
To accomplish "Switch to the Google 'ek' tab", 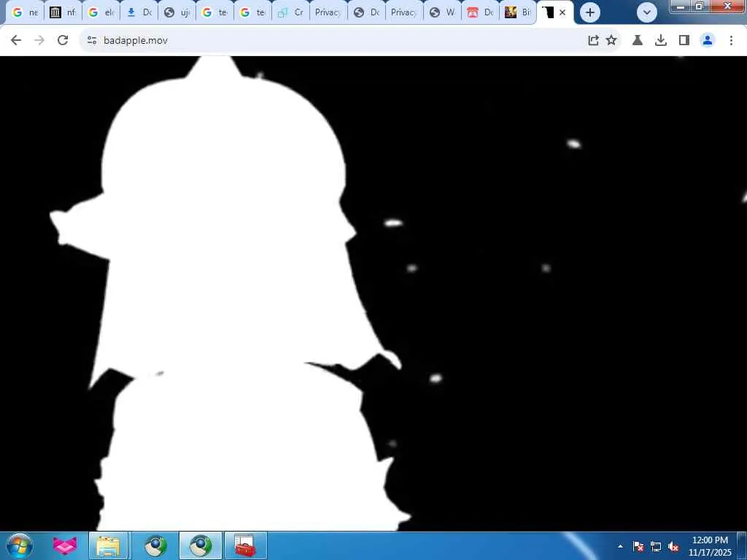I will click(101, 12).
